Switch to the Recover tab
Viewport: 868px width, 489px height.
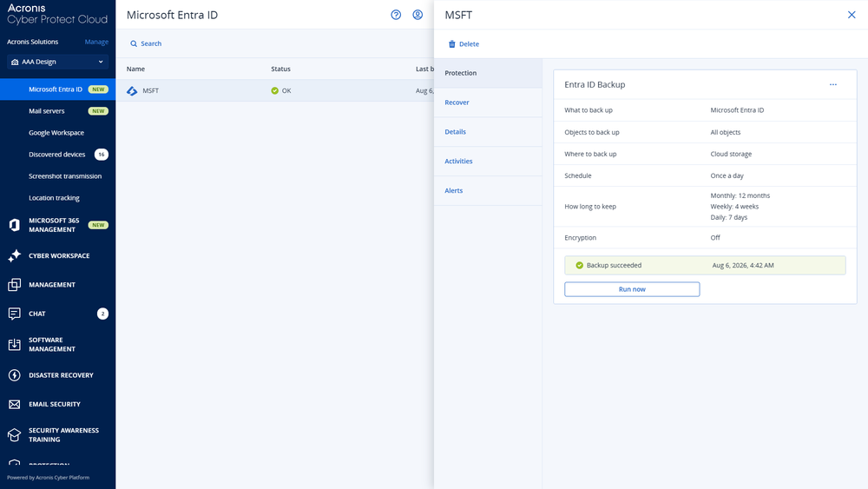(488, 102)
